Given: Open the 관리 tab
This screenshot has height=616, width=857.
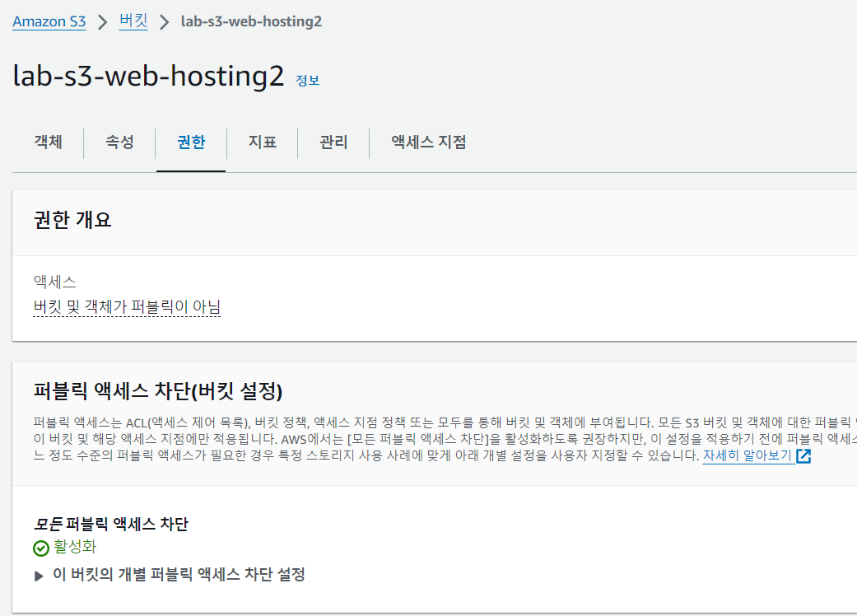Looking at the screenshot, I should click(x=333, y=142).
